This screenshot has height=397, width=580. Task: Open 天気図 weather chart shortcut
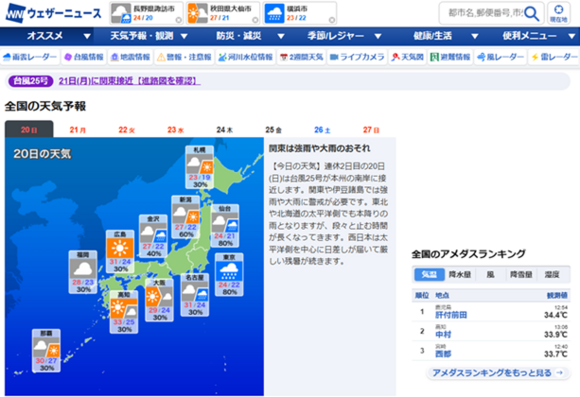[x=408, y=57]
